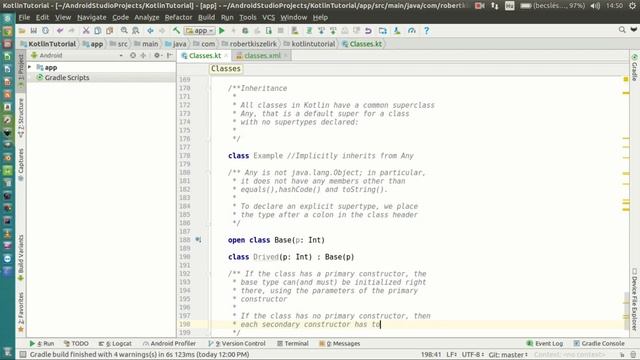Open the Refactor menu
640x360 pixels.
tap(178, 18)
